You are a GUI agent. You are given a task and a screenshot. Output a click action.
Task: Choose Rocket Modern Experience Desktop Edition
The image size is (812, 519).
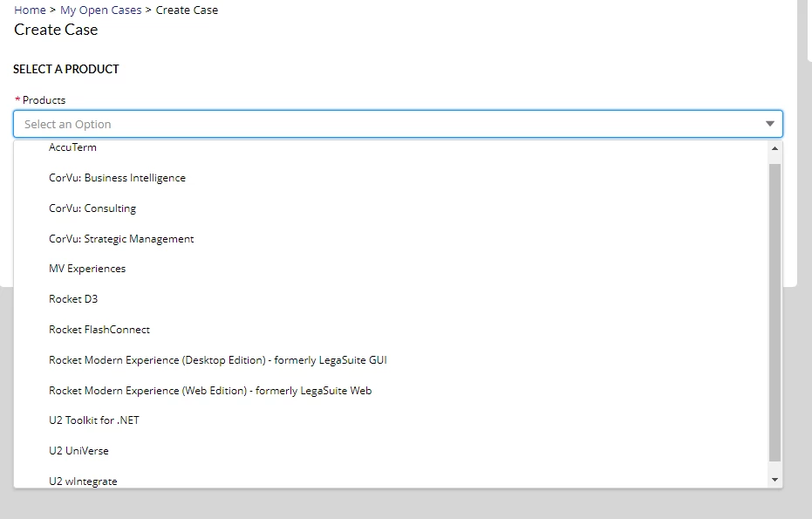pyautogui.click(x=391, y=360)
